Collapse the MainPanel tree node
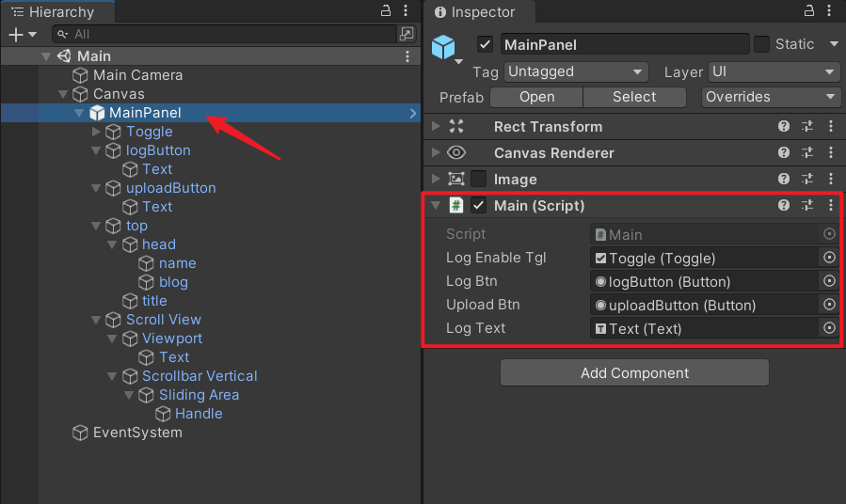846x504 pixels. (x=79, y=113)
